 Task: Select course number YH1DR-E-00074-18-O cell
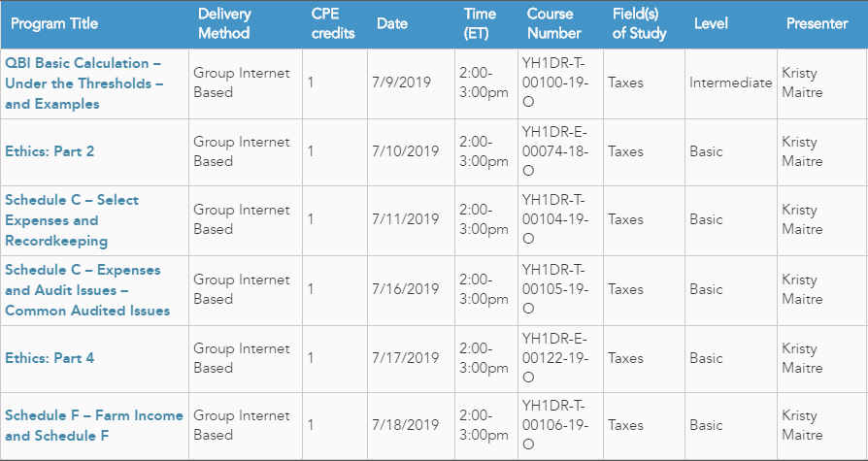click(561, 151)
